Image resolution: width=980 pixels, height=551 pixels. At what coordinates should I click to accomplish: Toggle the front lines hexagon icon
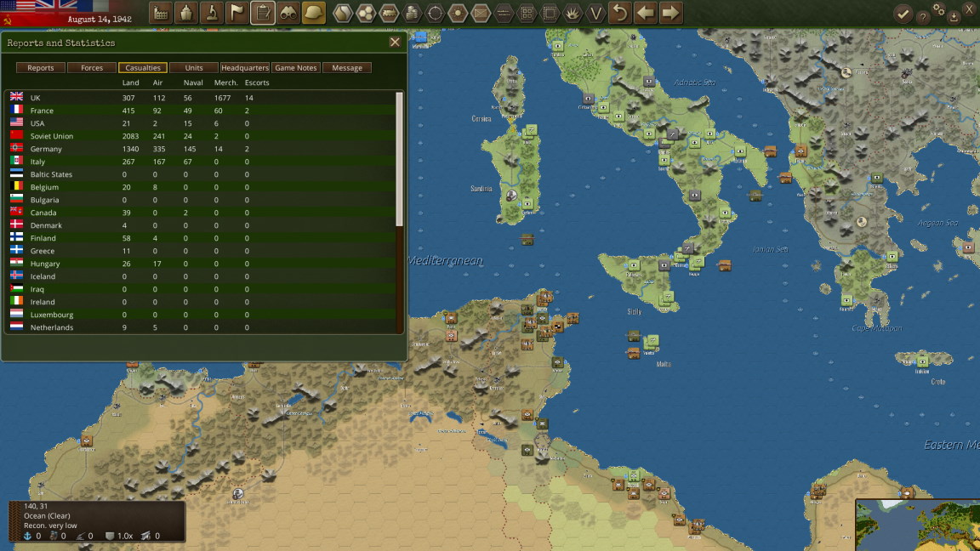coord(504,13)
